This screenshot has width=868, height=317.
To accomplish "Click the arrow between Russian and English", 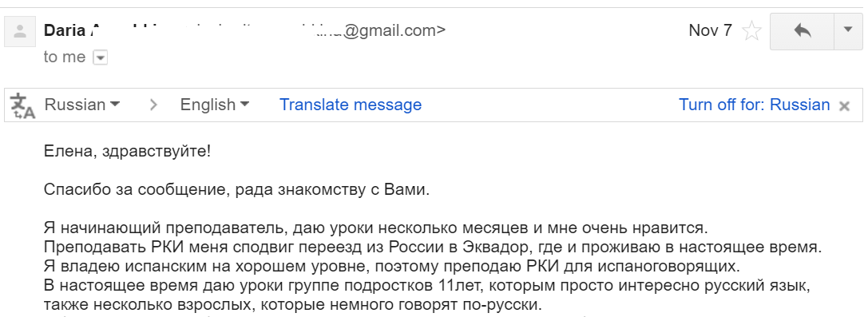I will click(153, 105).
